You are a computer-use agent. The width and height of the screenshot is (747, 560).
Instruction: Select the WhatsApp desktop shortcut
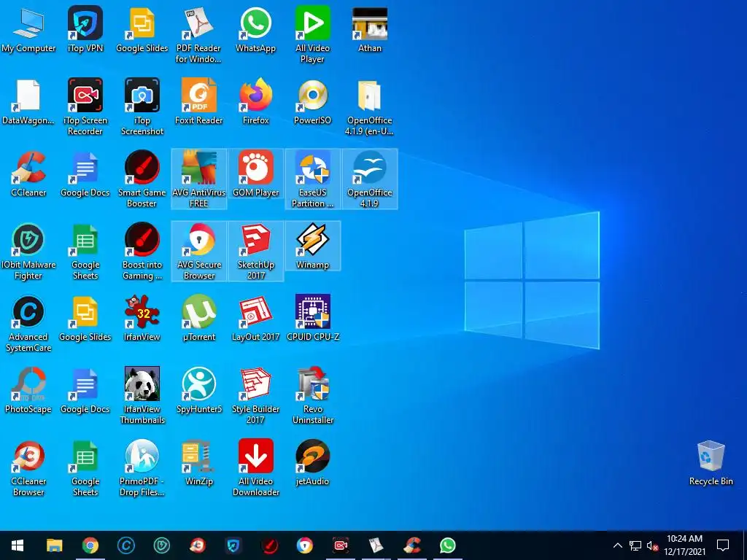click(x=256, y=30)
